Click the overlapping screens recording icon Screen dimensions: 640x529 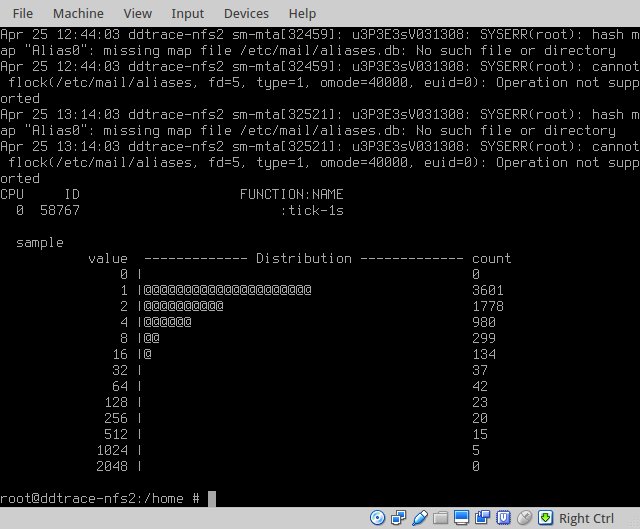click(x=483, y=518)
